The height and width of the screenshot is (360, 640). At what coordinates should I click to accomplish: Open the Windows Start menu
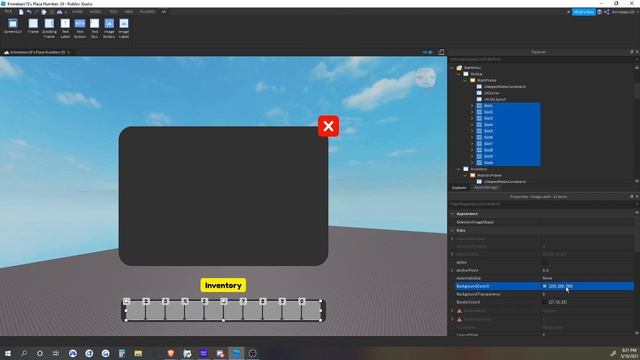point(8,353)
